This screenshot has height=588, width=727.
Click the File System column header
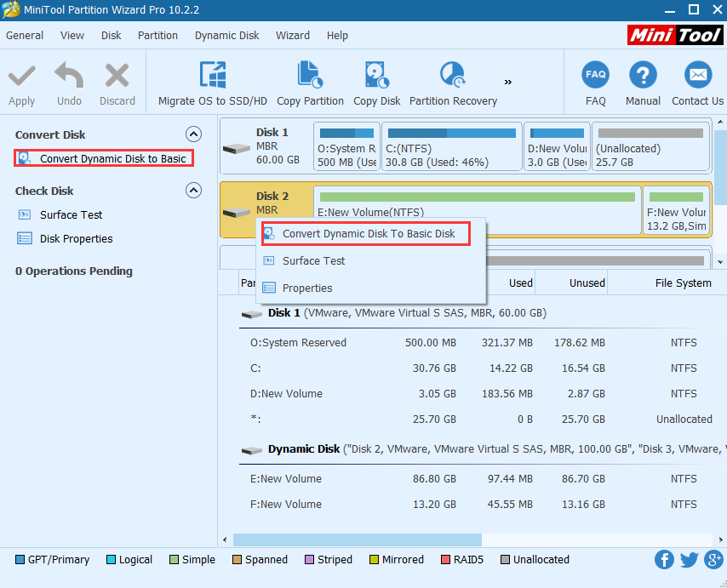click(683, 283)
